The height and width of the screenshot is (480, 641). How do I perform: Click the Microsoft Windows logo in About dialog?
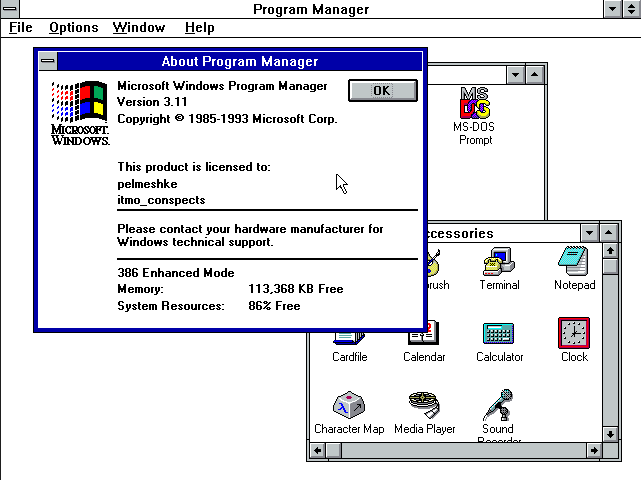80,113
